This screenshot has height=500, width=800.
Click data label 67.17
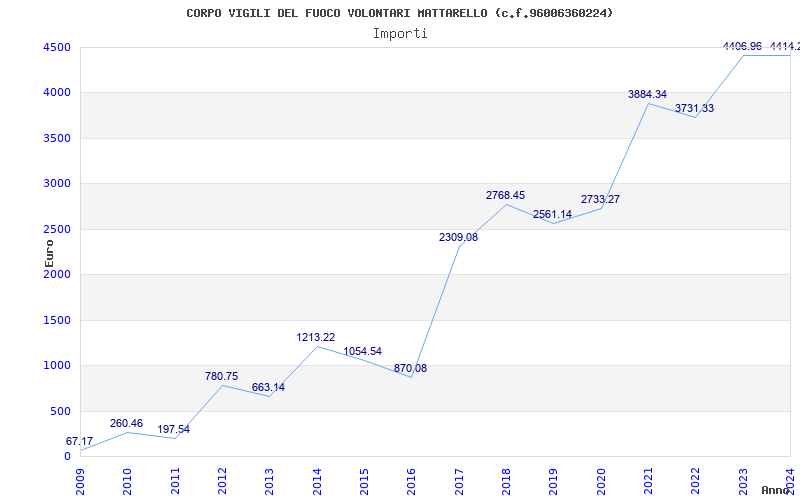pyautogui.click(x=80, y=441)
